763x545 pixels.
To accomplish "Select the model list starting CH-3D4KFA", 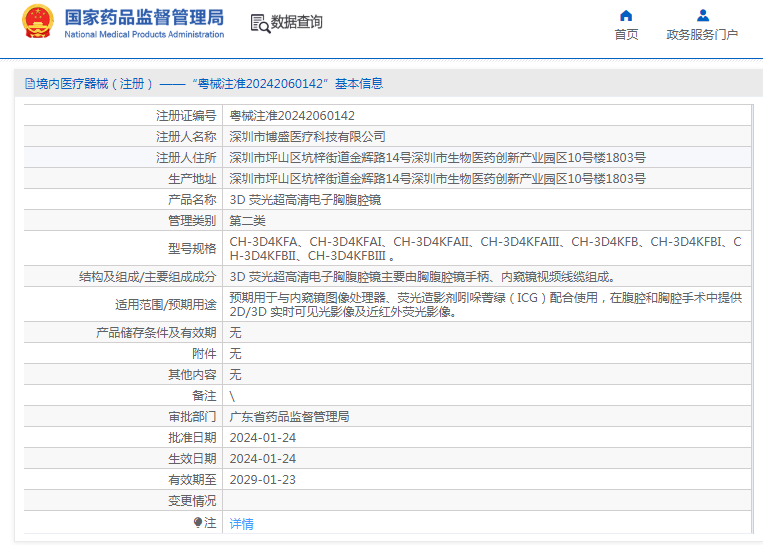I will (x=486, y=248).
